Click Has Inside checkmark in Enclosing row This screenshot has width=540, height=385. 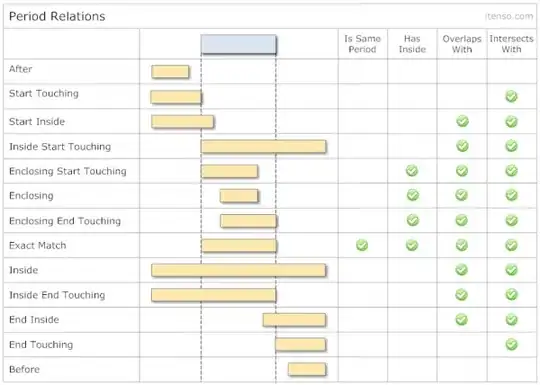(x=413, y=195)
